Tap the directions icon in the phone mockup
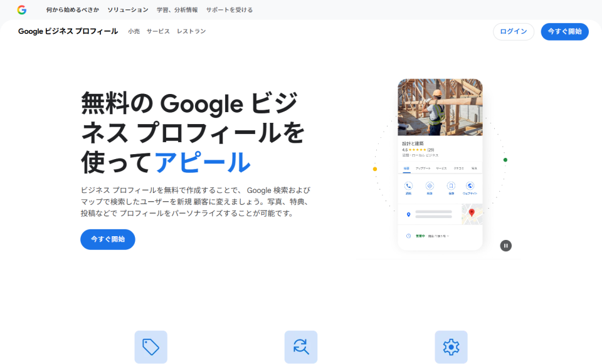This screenshot has width=602, height=364. click(430, 186)
